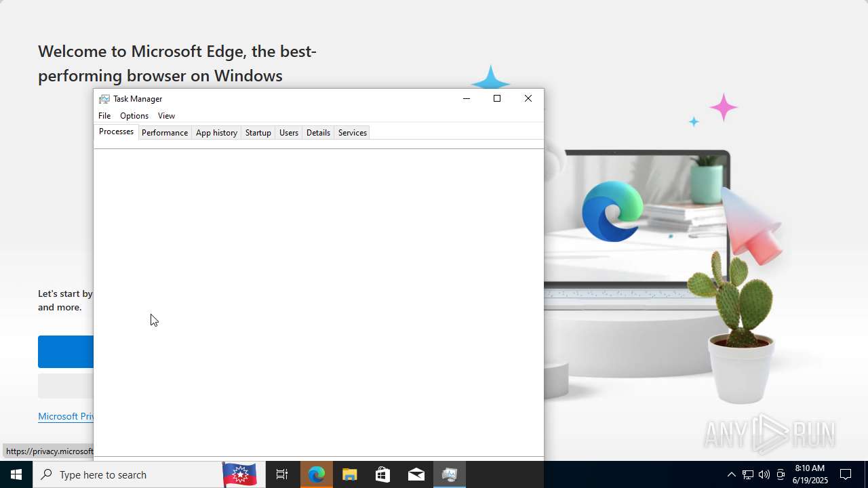Screen dimensions: 868x488
Task: Open Microsoft Edge from the taskbar
Action: coord(317,474)
